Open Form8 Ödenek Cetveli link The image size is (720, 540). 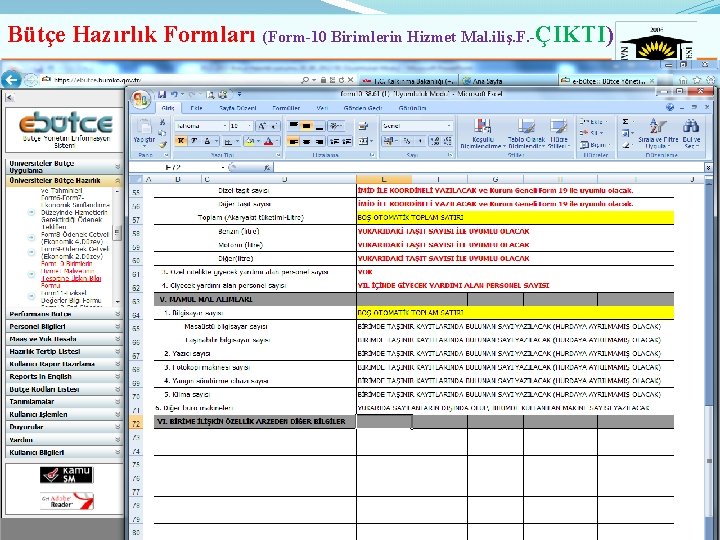click(75, 238)
